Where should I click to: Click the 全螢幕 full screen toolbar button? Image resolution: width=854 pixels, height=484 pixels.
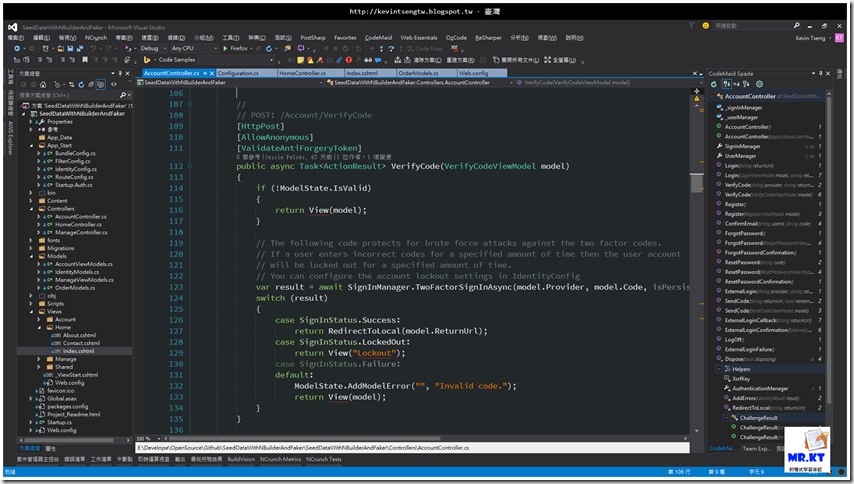[x=560, y=60]
